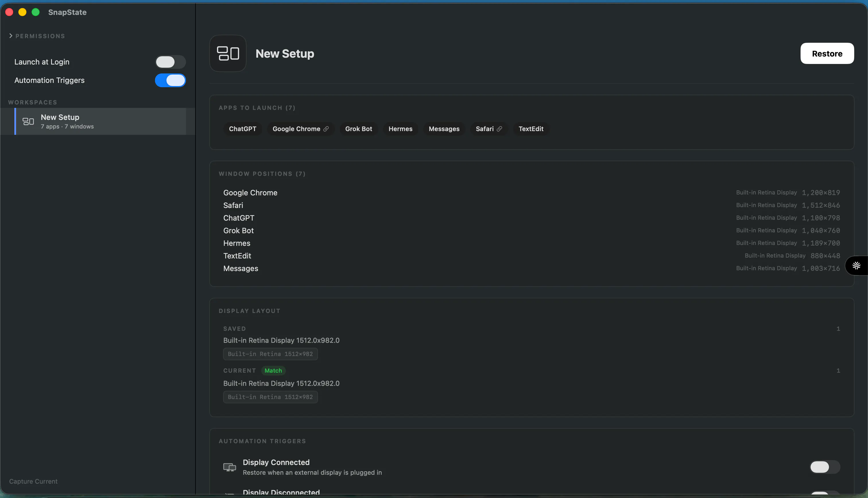The width and height of the screenshot is (868, 498).
Task: Enable the Display Connected trigger
Action: 825,467
